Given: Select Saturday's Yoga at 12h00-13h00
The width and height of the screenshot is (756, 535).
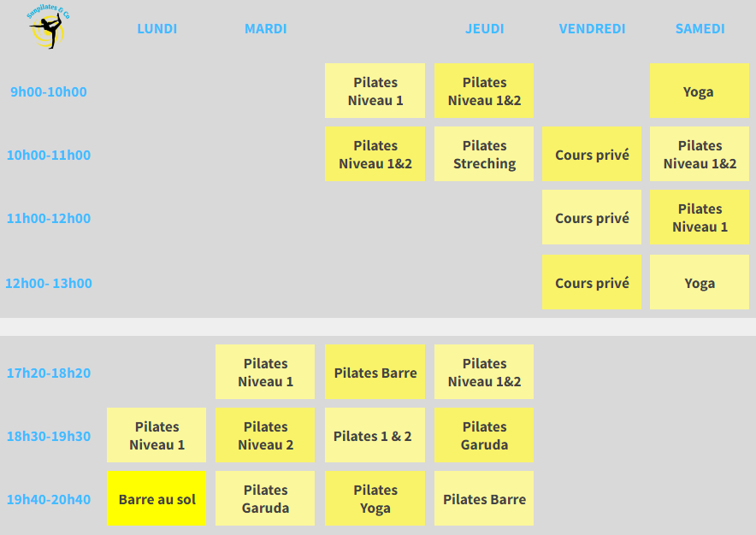Looking at the screenshot, I should (699, 282).
